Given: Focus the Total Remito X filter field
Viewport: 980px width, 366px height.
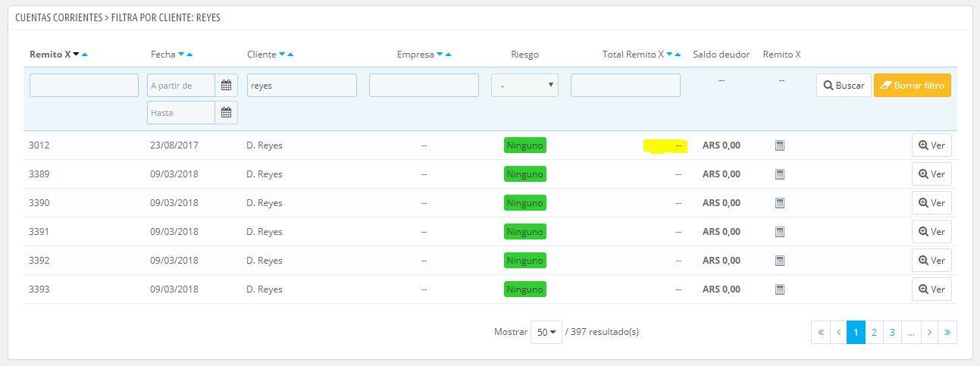Looking at the screenshot, I should pos(625,85).
